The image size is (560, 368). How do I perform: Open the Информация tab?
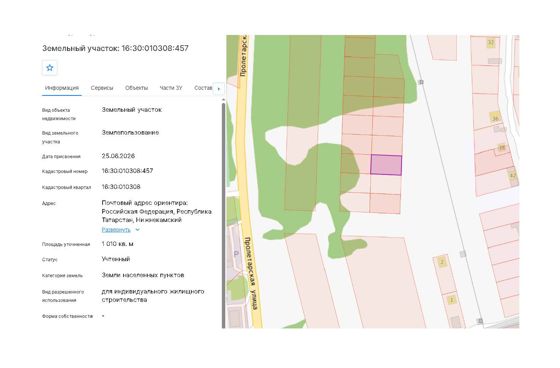pos(62,88)
